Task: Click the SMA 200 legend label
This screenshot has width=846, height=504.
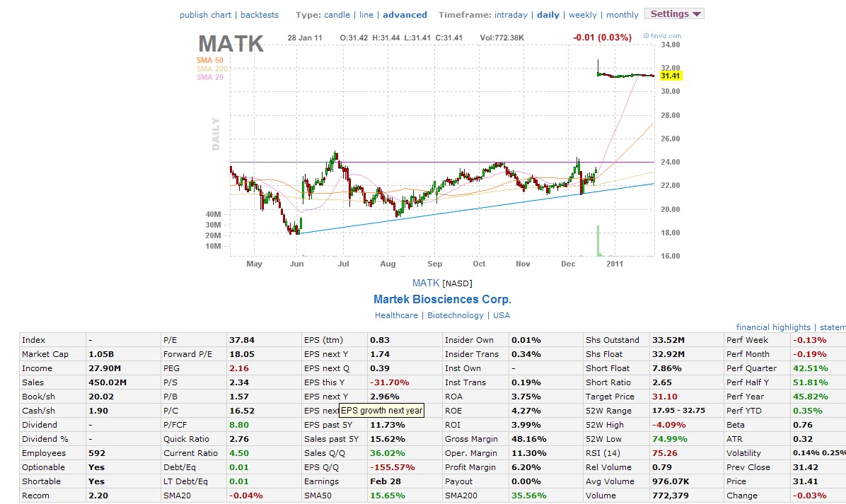Action: tap(212, 69)
